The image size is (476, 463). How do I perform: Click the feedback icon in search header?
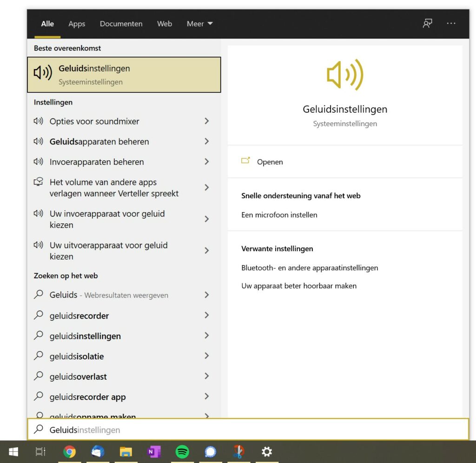428,23
